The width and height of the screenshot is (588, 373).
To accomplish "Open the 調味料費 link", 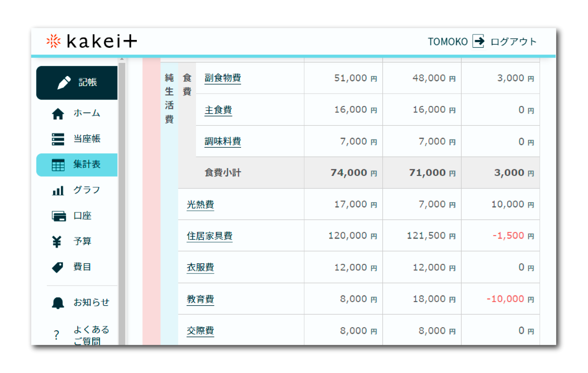I will pyautogui.click(x=223, y=141).
